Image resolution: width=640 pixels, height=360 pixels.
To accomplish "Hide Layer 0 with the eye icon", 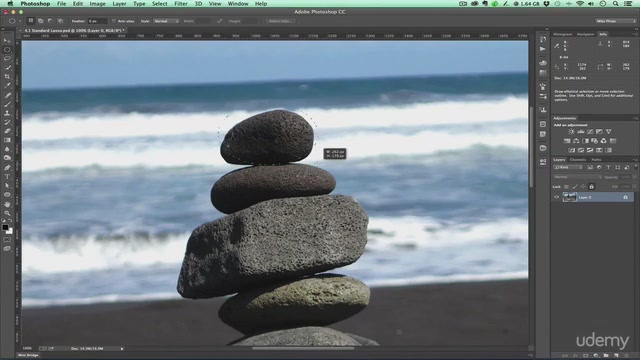I will click(x=556, y=197).
